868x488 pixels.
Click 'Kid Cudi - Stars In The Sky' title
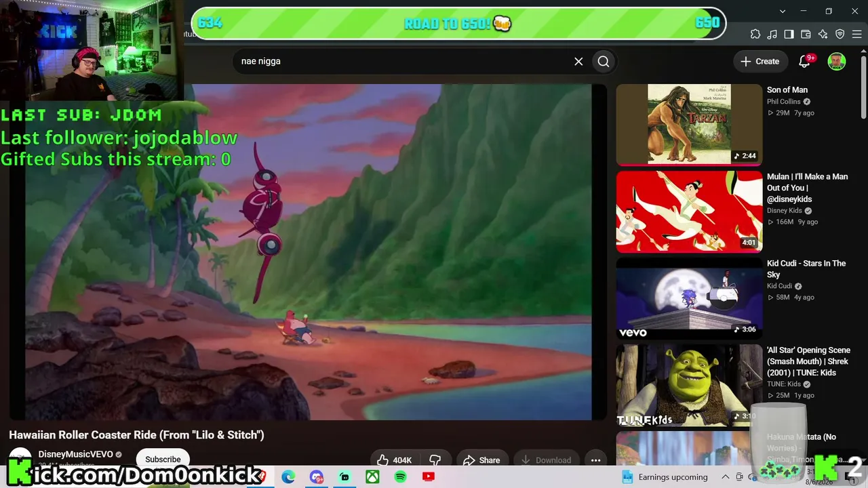(x=806, y=269)
